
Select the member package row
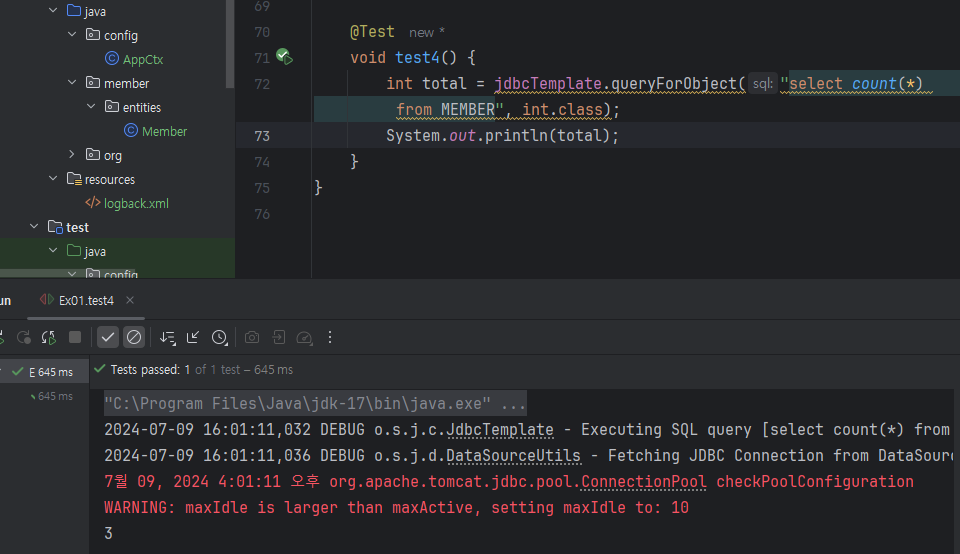click(x=113, y=83)
